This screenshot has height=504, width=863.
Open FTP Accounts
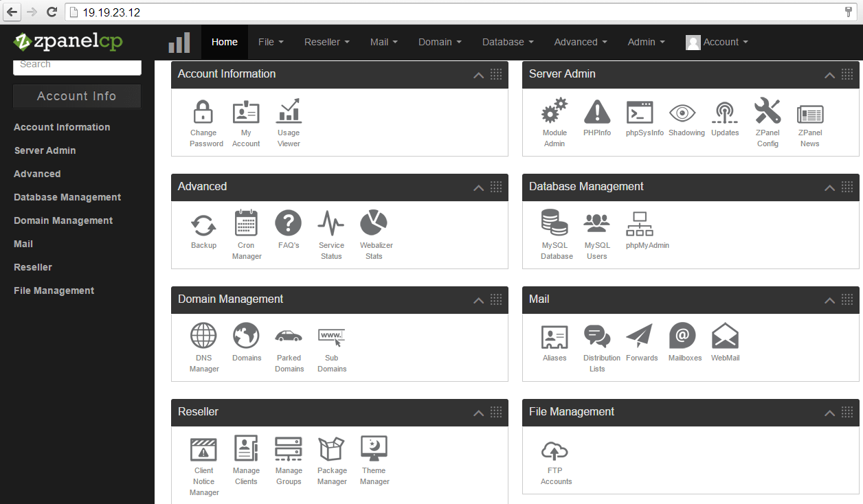(x=555, y=461)
